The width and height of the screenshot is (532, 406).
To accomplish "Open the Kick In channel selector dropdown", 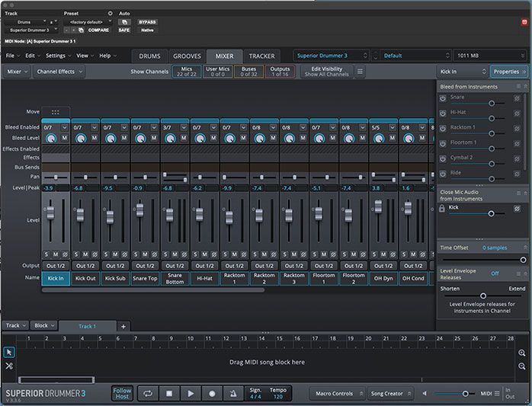I will [463, 72].
